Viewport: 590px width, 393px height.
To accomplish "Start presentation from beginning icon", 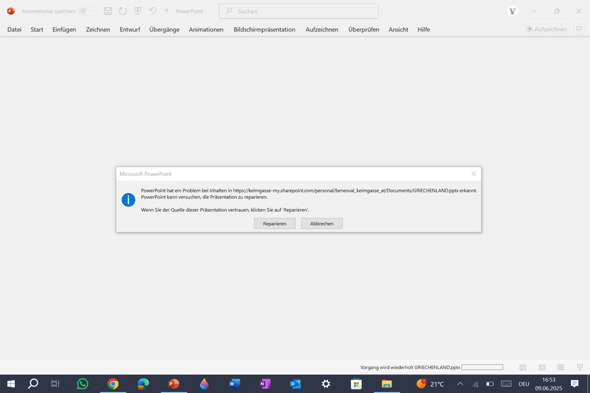I will point(138,11).
